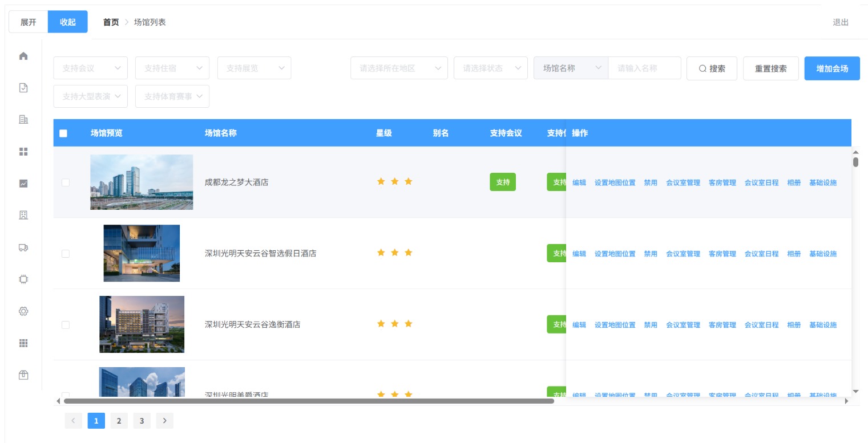Check the row for 成都龙之梦大酒店
This screenshot has height=443, width=868.
tap(66, 182)
